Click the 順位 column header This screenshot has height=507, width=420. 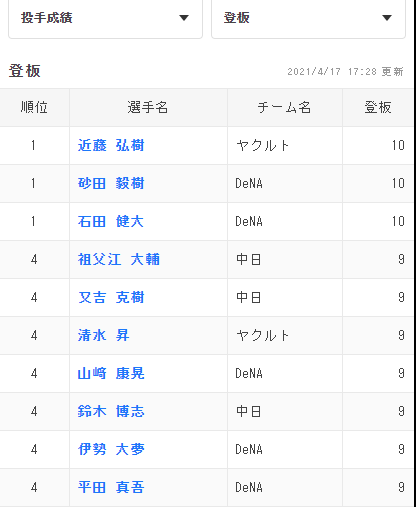click(34, 108)
